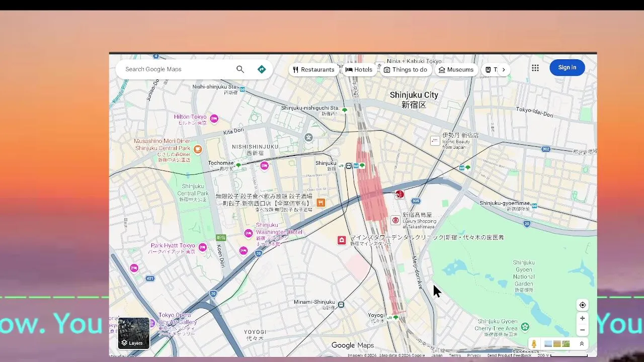
Task: Toggle the Layers satellite view thumbnail
Action: coord(134,333)
